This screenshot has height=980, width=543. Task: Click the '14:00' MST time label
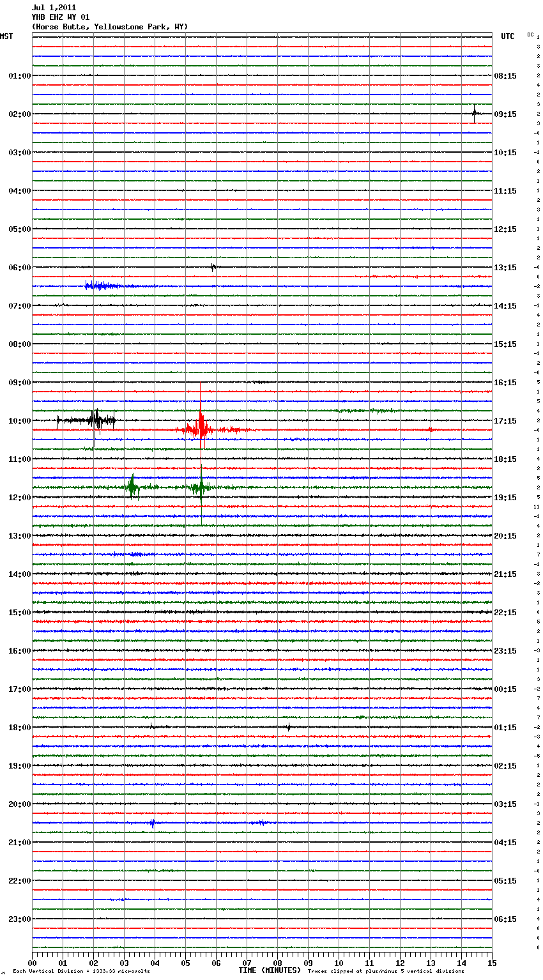20,574
